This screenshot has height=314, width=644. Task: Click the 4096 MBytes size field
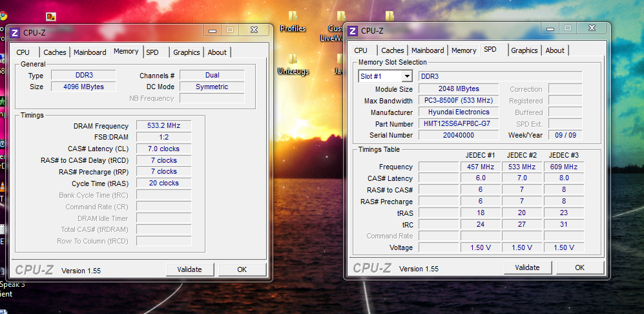[84, 87]
